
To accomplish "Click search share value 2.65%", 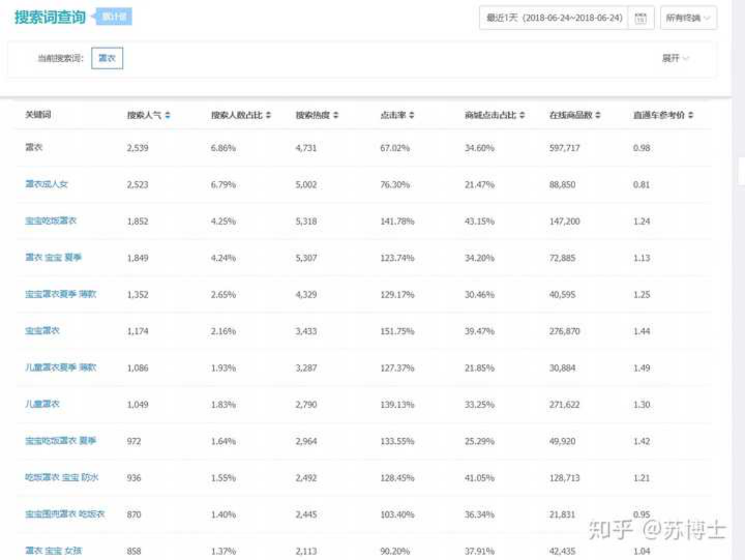I will point(223,294).
